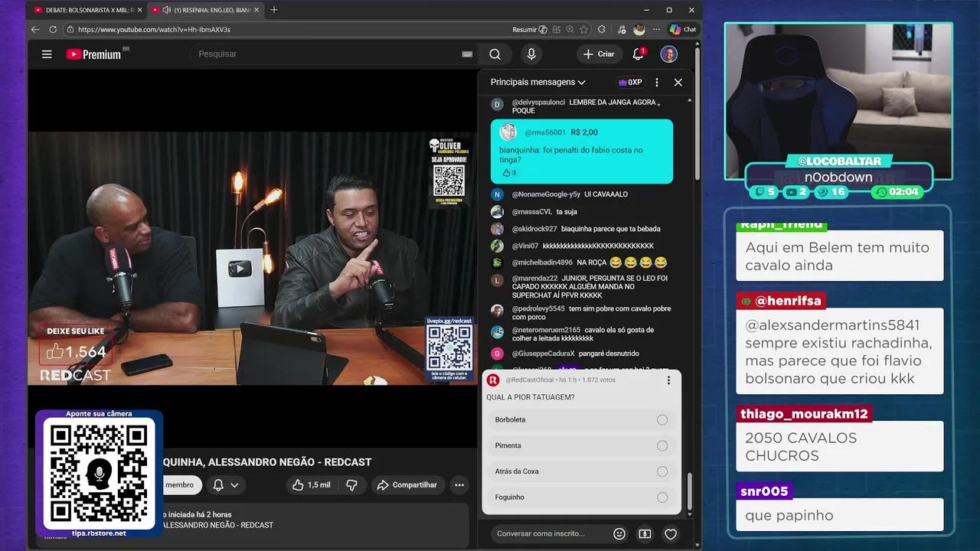View site information lock icon
Screen dimensions: 980x551
[x=70, y=29]
